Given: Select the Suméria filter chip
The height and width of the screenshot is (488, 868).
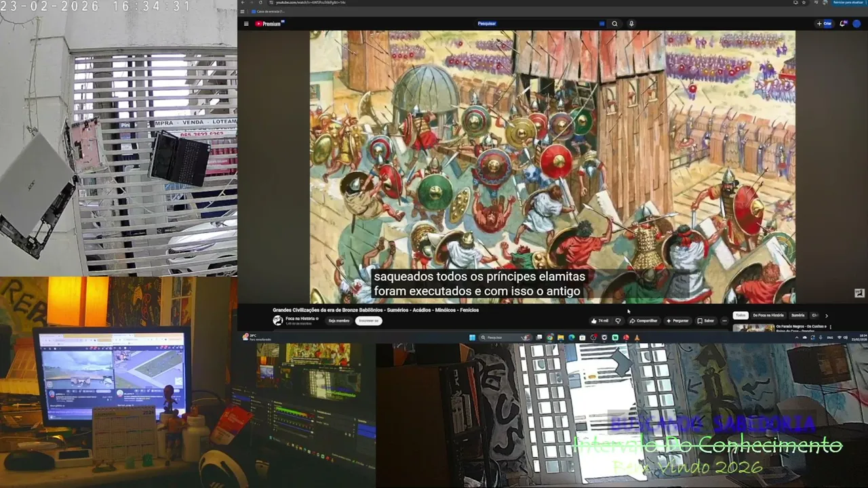Looking at the screenshot, I should [798, 315].
